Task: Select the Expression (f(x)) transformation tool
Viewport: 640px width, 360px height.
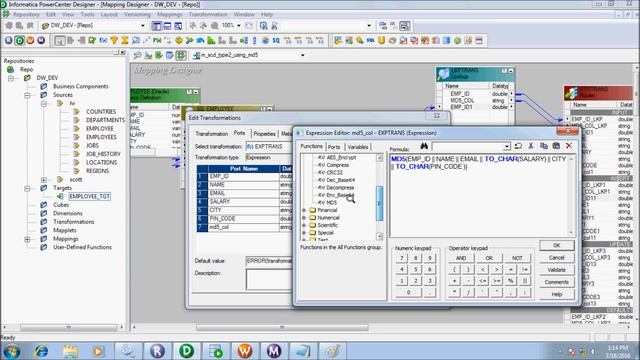Action: point(103,40)
